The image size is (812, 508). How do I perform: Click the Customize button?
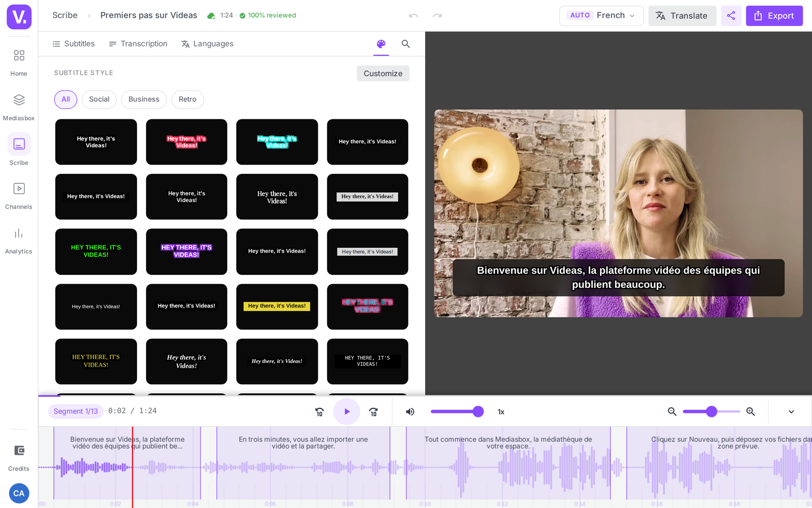[383, 74]
